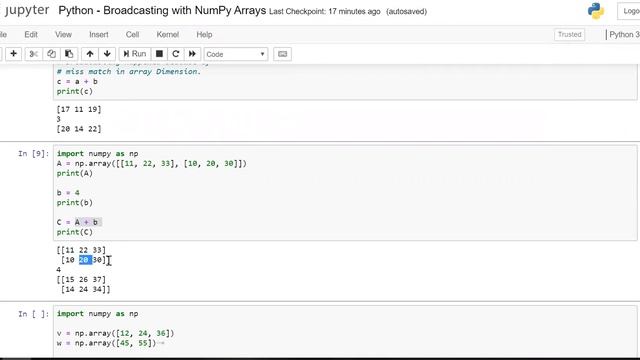Click the insert cell below plus icon
This screenshot has height=360, width=640.
(x=13, y=54)
